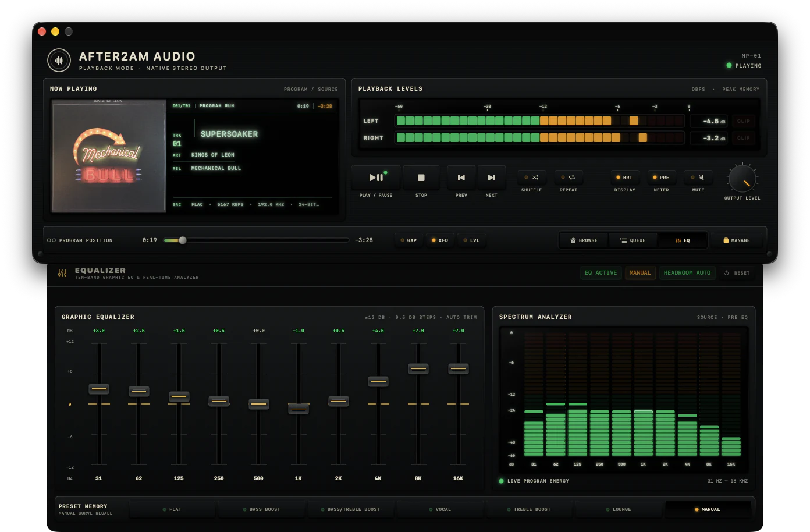Reset the equalizer
This screenshot has width=810, height=532.
[x=737, y=273]
